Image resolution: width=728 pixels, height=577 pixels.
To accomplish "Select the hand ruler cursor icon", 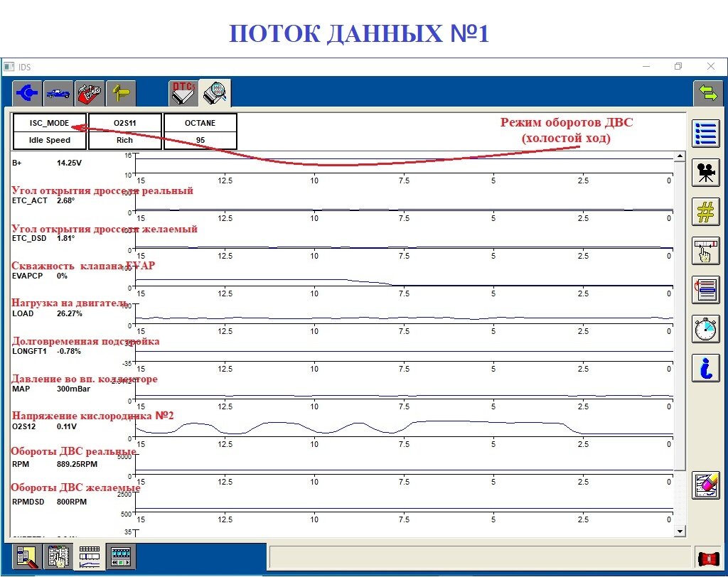I will pos(706,251).
